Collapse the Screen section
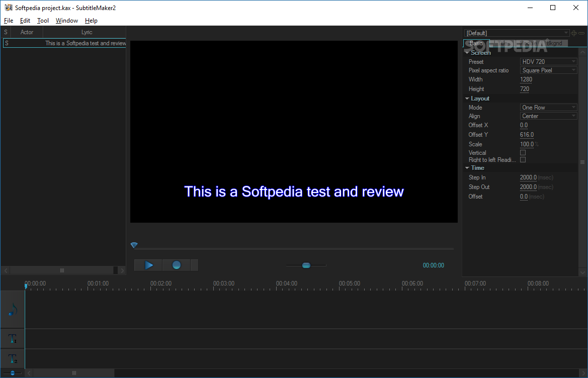The height and width of the screenshot is (378, 588). 467,53
